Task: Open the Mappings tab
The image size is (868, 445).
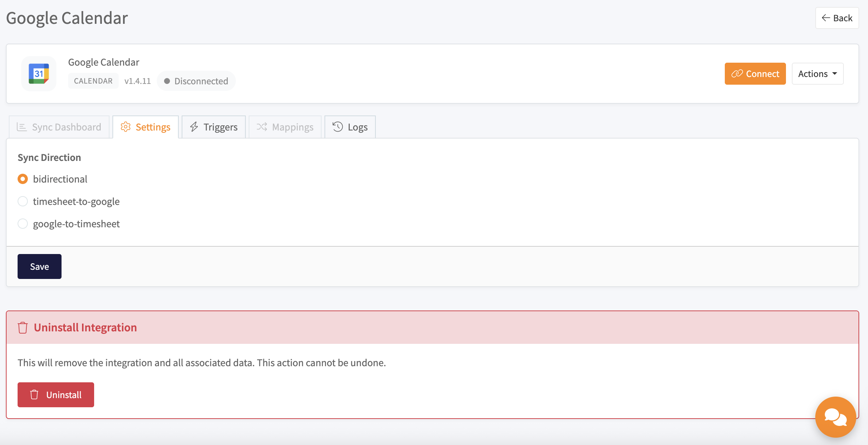Action: coord(285,127)
